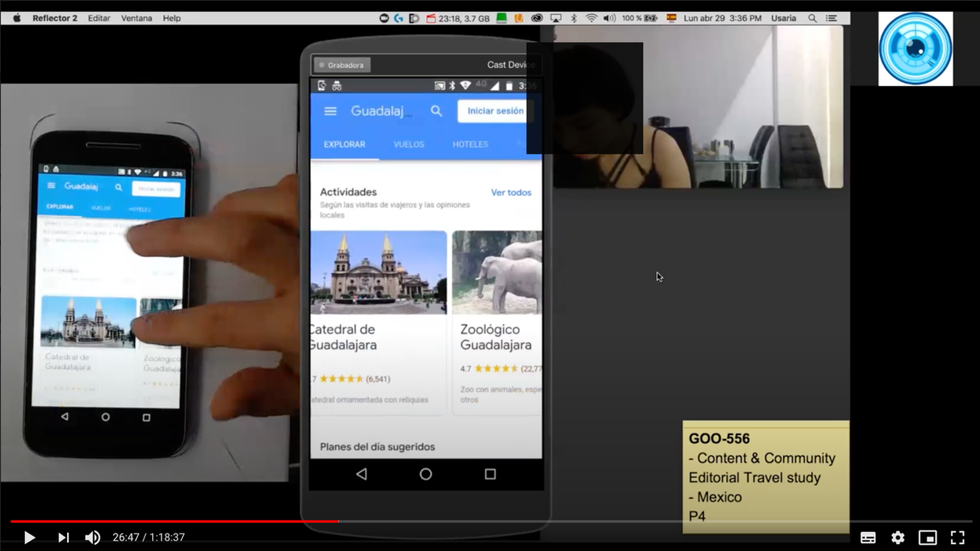Open Notification Center list icon
Screen dimensions: 980x551
tap(831, 18)
